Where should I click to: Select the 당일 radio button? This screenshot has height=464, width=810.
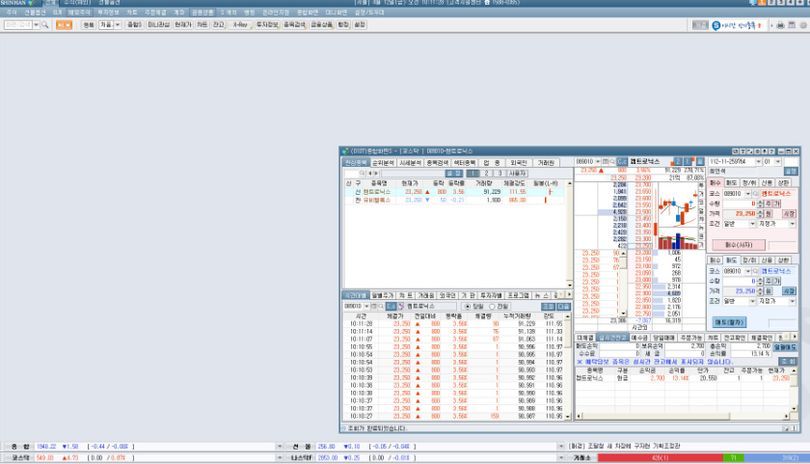tap(468, 306)
